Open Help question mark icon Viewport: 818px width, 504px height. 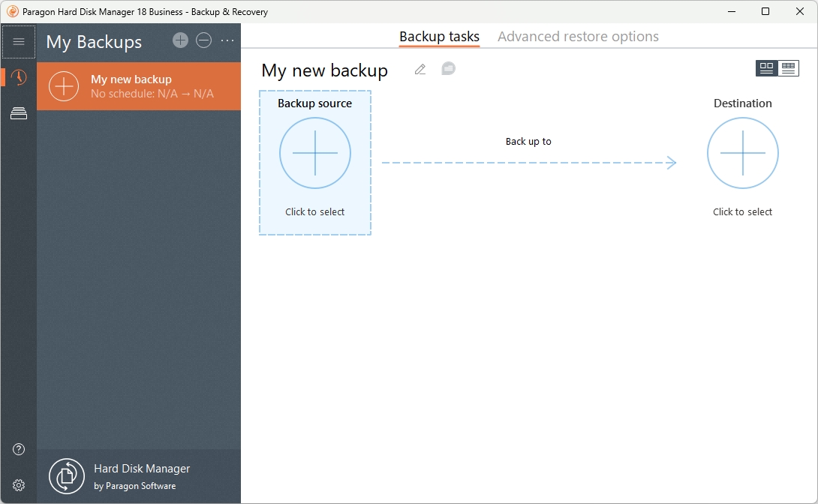(x=19, y=449)
